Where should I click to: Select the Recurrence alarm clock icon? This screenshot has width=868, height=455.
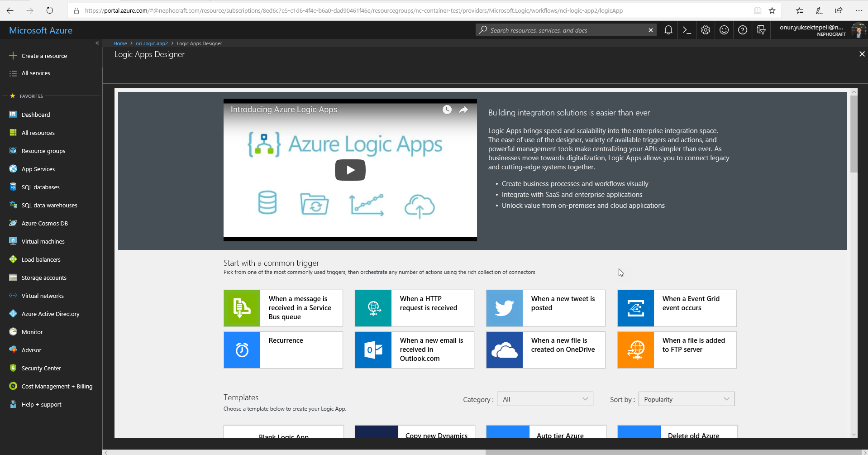[x=242, y=350]
